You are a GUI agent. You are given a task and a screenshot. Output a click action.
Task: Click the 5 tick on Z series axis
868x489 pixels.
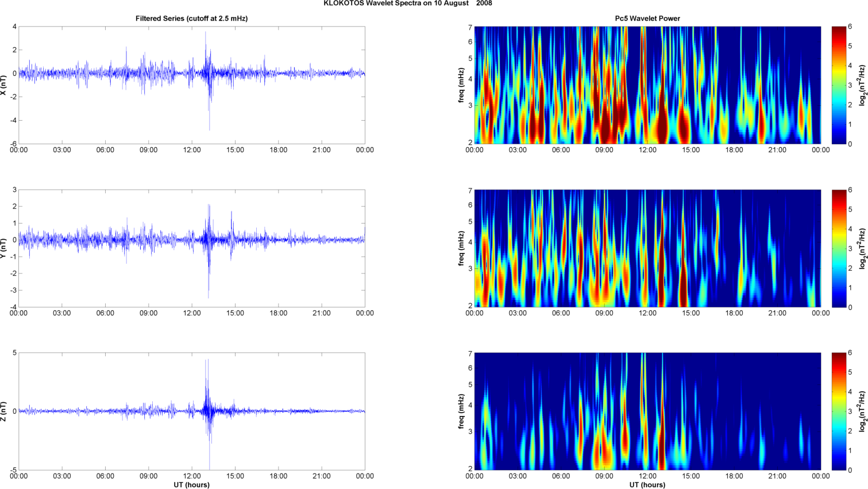[x=14, y=353]
